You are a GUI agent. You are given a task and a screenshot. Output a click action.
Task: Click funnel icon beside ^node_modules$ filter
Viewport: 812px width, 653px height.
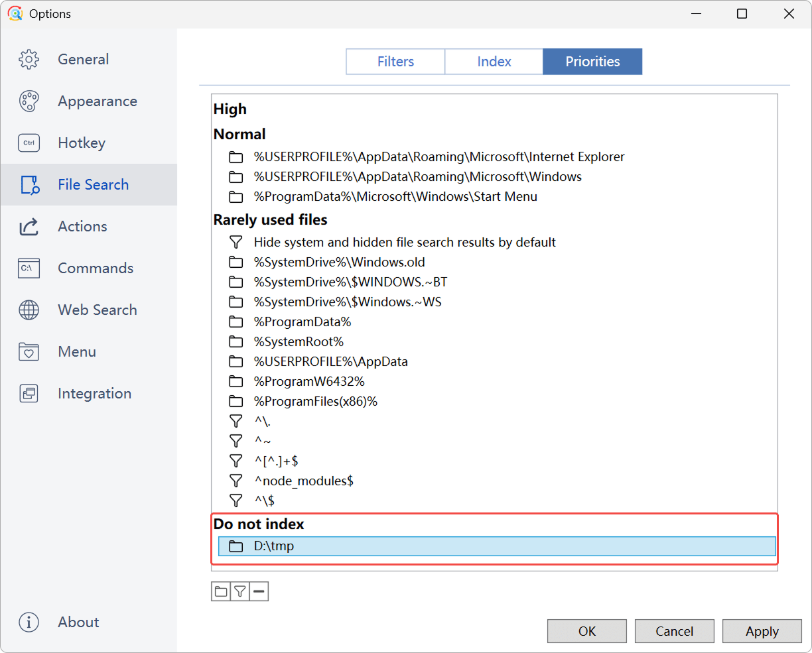point(236,481)
